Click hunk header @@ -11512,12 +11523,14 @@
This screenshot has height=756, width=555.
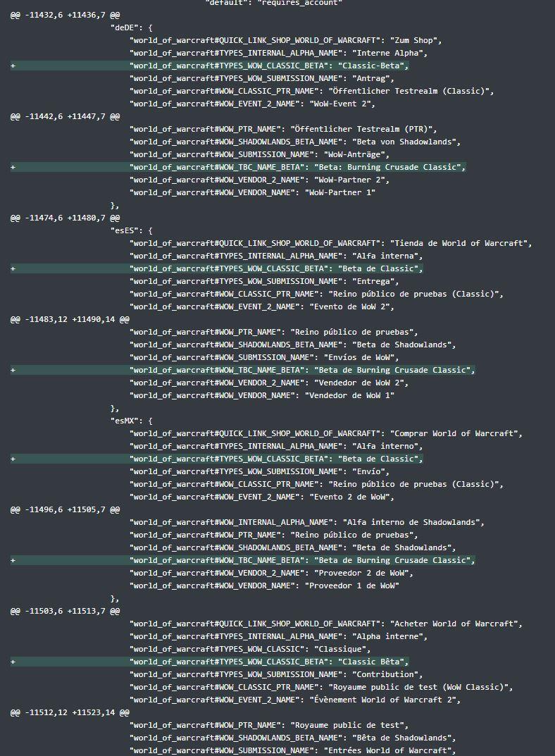coord(70,712)
